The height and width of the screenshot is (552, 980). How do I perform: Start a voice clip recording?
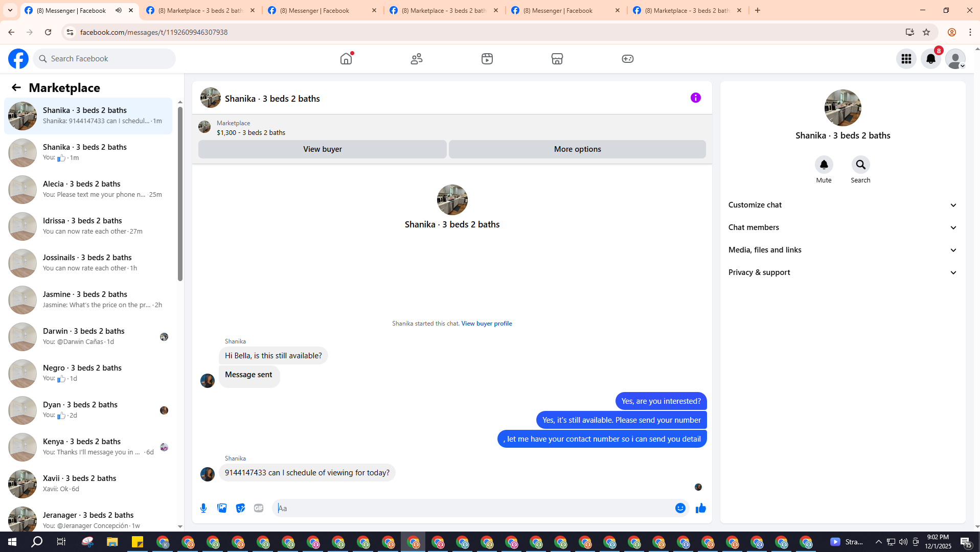click(203, 508)
